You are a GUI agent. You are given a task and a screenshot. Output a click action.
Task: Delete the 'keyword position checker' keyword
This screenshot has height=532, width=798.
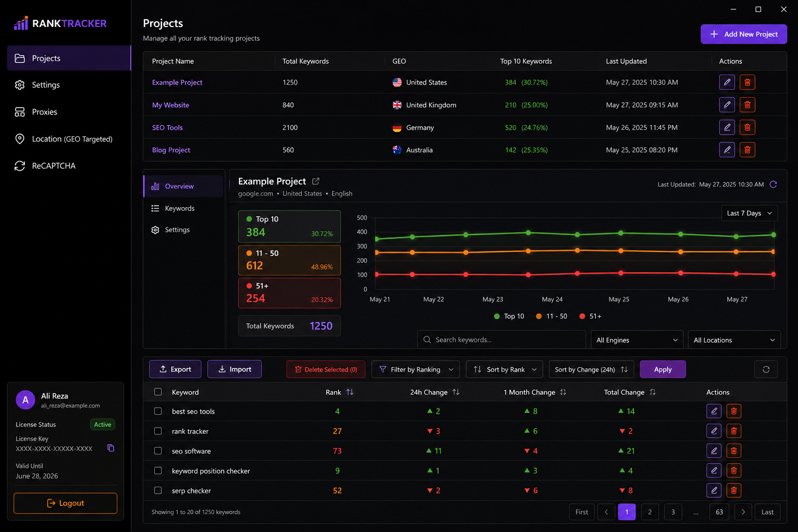(x=734, y=470)
